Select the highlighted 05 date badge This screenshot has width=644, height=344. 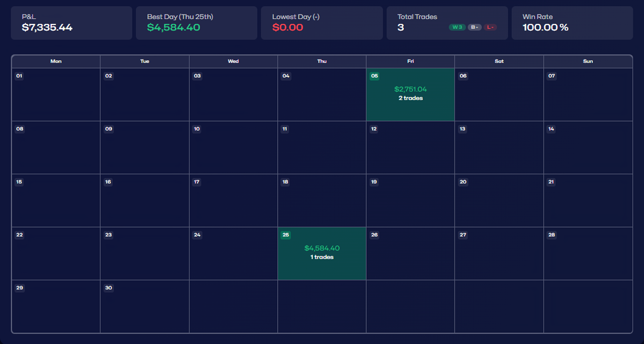pyautogui.click(x=374, y=76)
